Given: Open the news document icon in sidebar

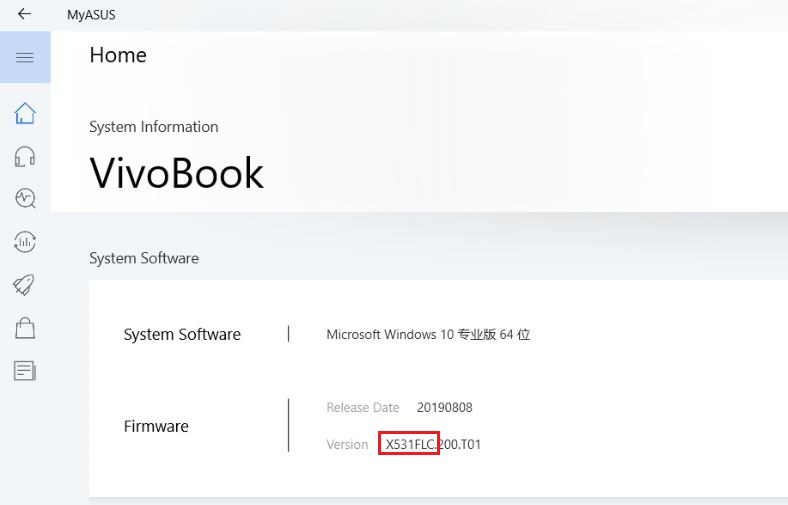Looking at the screenshot, I should (25, 371).
